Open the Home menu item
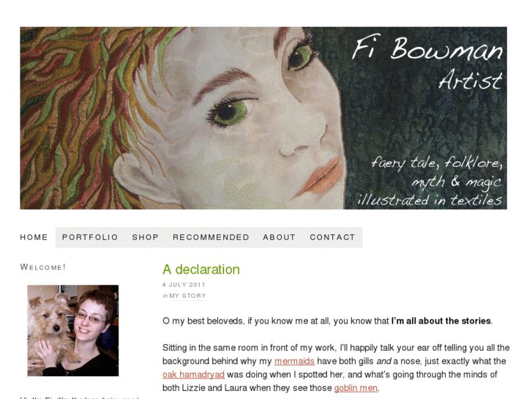Image resolution: width=532 pixels, height=399 pixels. tap(34, 237)
